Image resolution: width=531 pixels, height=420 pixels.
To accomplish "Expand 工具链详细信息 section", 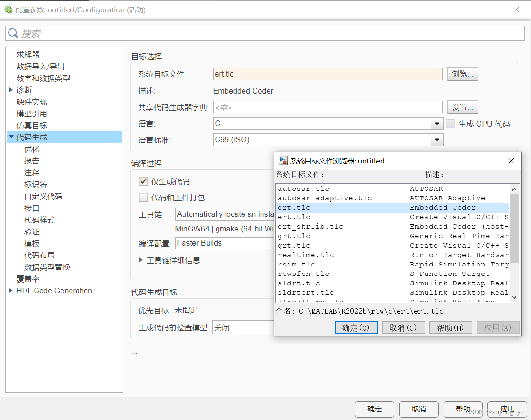I will click(141, 260).
